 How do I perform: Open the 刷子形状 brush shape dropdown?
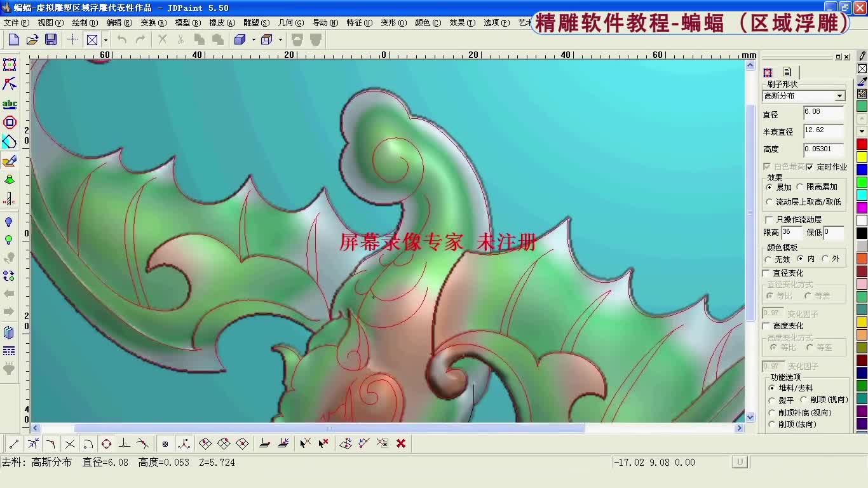tap(840, 95)
